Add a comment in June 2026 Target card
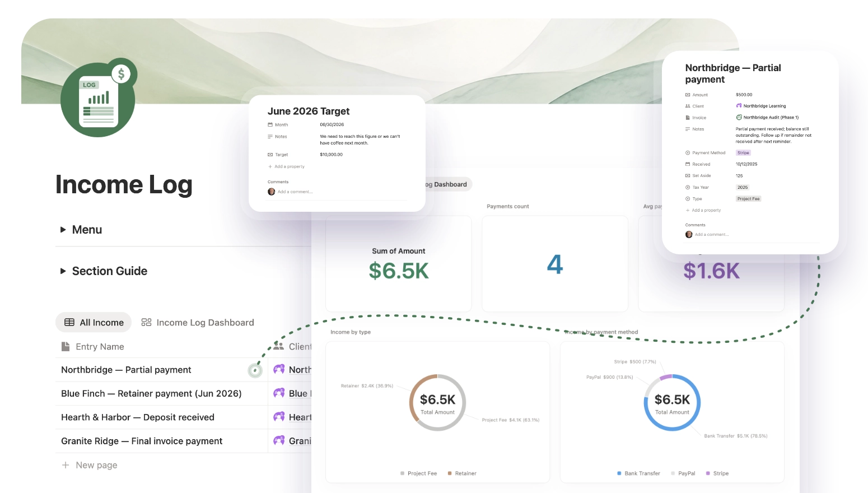 295,192
